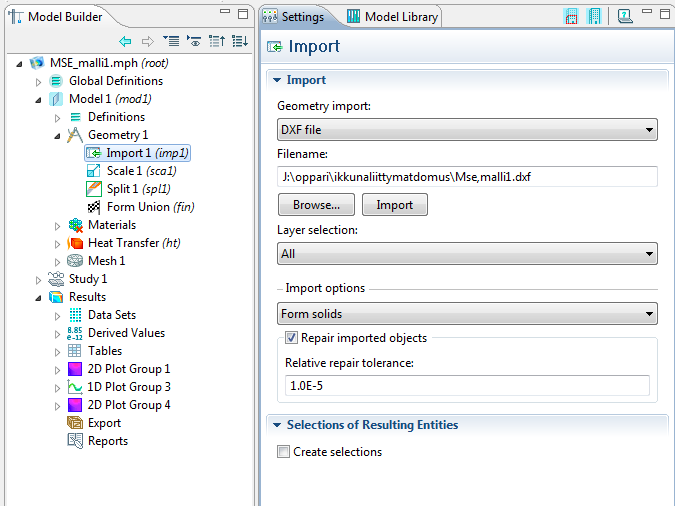Go back with the green left arrow

point(125,41)
